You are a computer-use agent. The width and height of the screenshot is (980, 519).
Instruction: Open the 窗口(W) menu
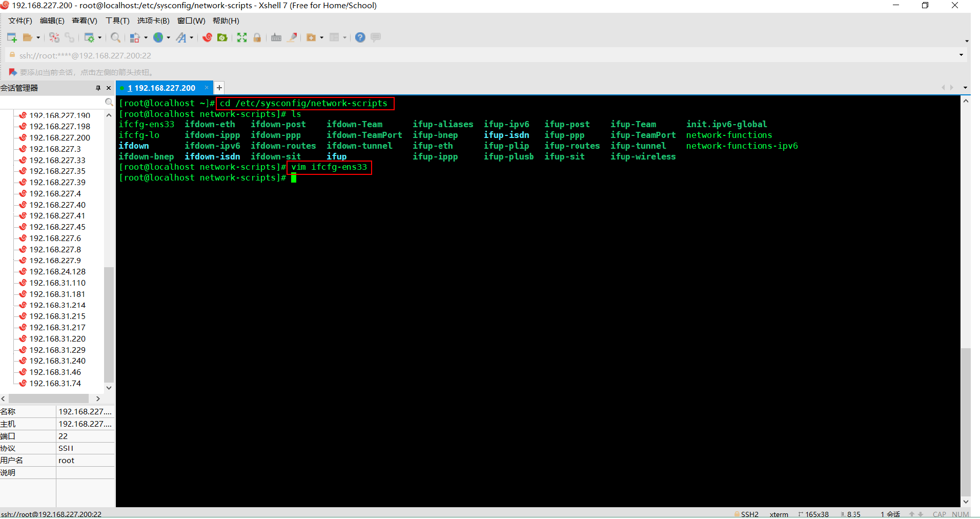click(191, 21)
